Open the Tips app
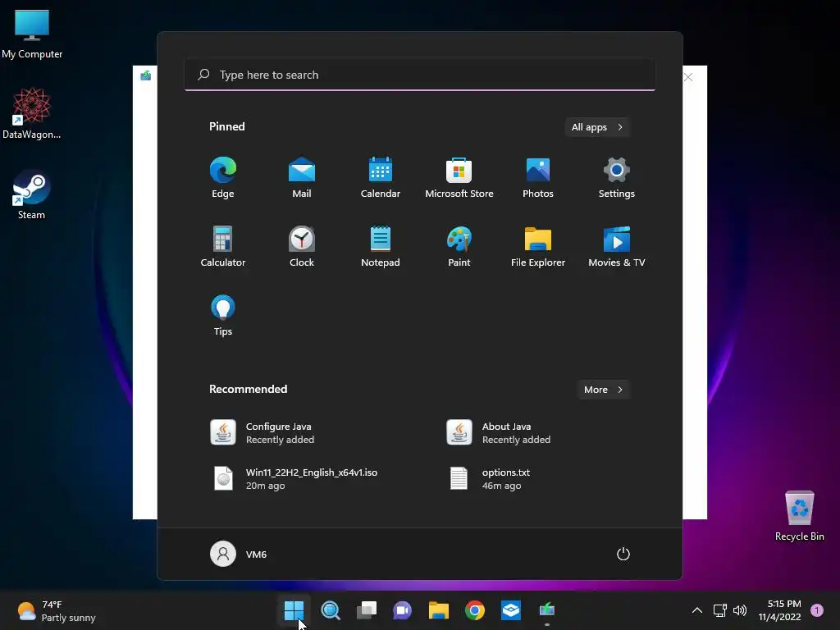 tap(223, 315)
